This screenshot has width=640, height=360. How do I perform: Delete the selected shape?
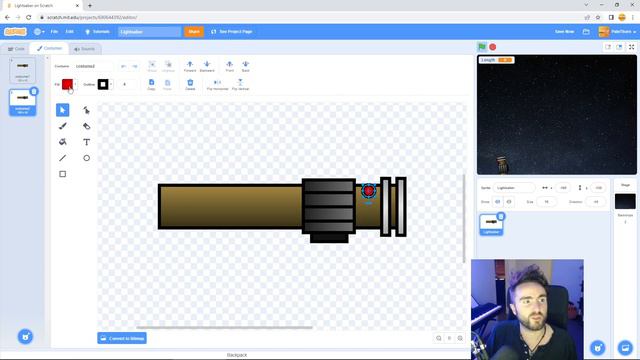click(x=190, y=84)
